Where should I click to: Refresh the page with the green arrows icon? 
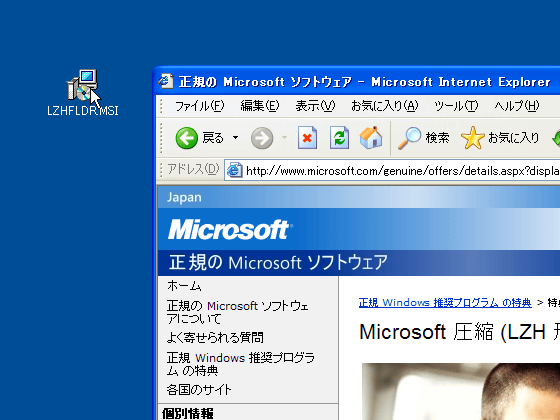pyautogui.click(x=339, y=138)
